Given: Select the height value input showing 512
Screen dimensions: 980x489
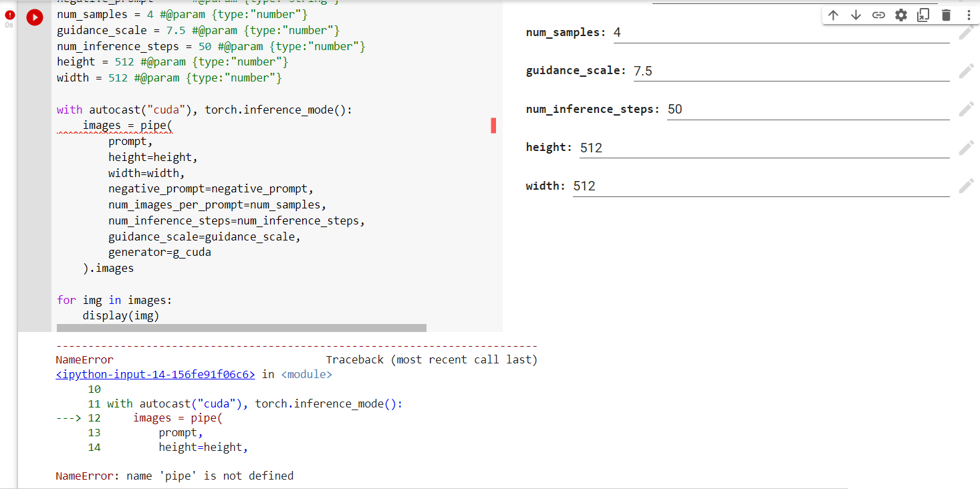Looking at the screenshot, I should tap(762, 147).
